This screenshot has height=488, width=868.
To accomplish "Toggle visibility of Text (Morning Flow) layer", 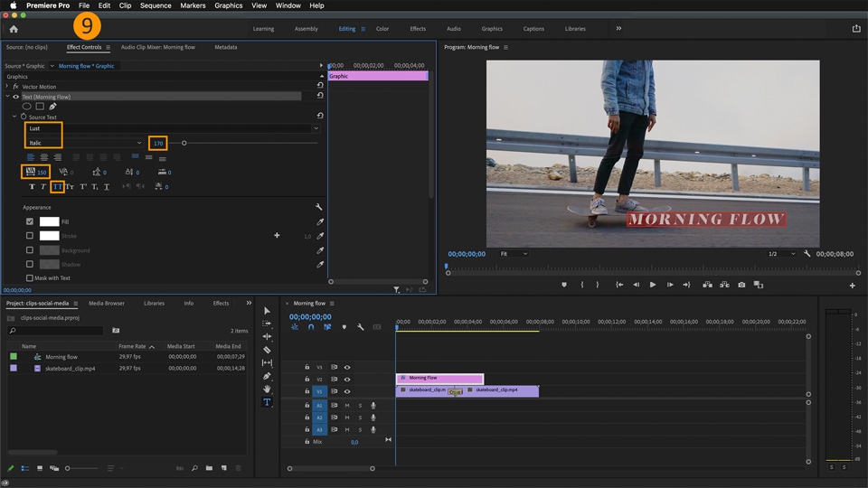I will tap(16, 97).
